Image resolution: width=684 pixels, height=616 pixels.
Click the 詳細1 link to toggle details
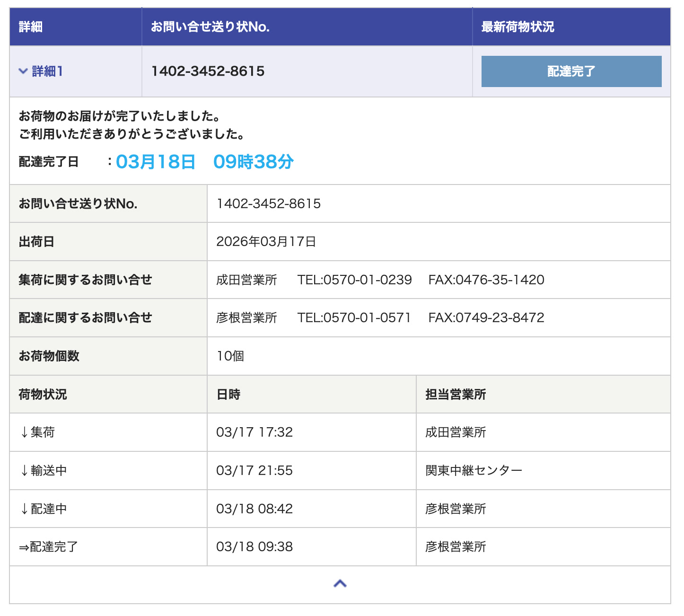point(47,71)
